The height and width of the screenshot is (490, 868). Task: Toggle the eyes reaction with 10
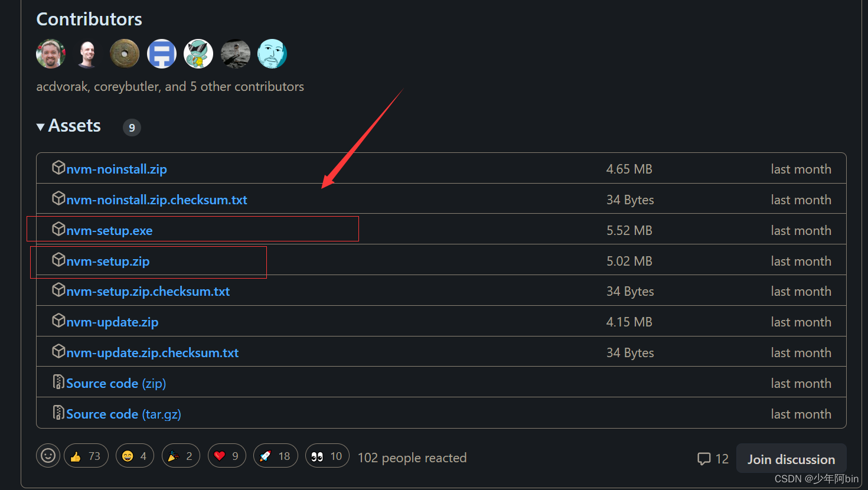tap(327, 456)
